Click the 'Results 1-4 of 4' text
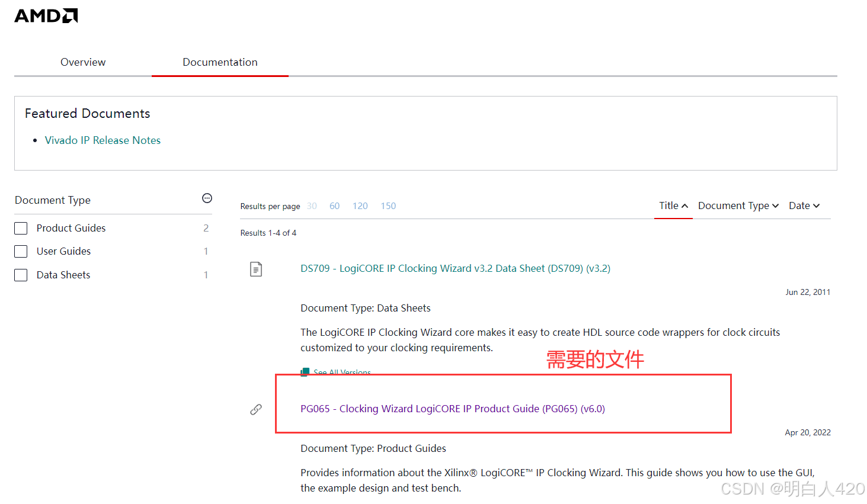Screen dimensions: 867x504 pyautogui.click(x=268, y=233)
